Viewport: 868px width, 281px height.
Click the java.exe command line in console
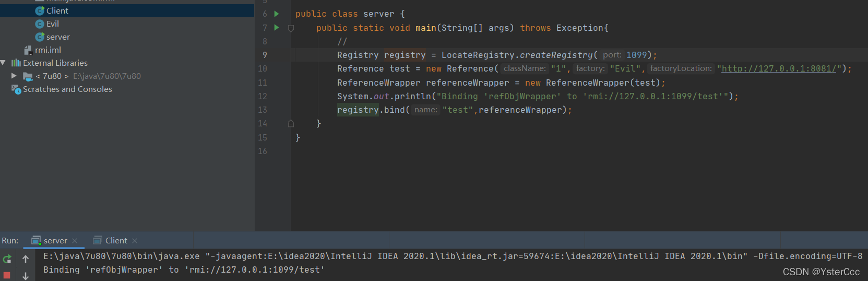point(453,256)
